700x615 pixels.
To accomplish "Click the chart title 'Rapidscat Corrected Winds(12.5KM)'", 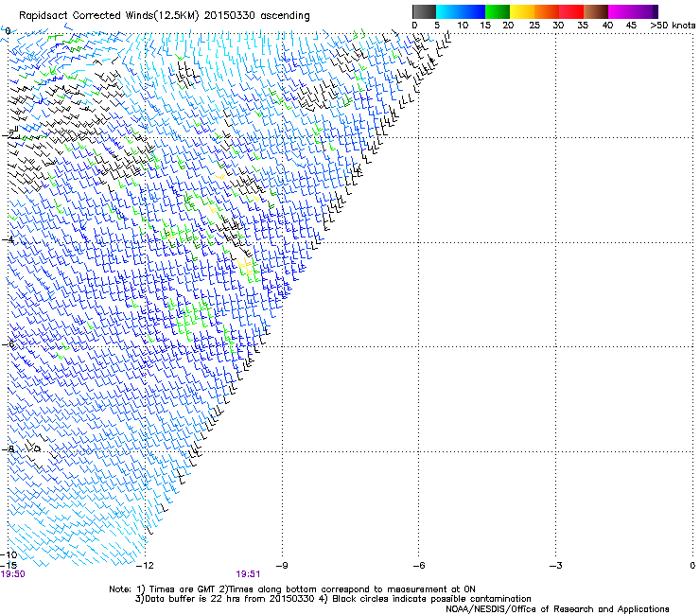I will tap(109, 16).
